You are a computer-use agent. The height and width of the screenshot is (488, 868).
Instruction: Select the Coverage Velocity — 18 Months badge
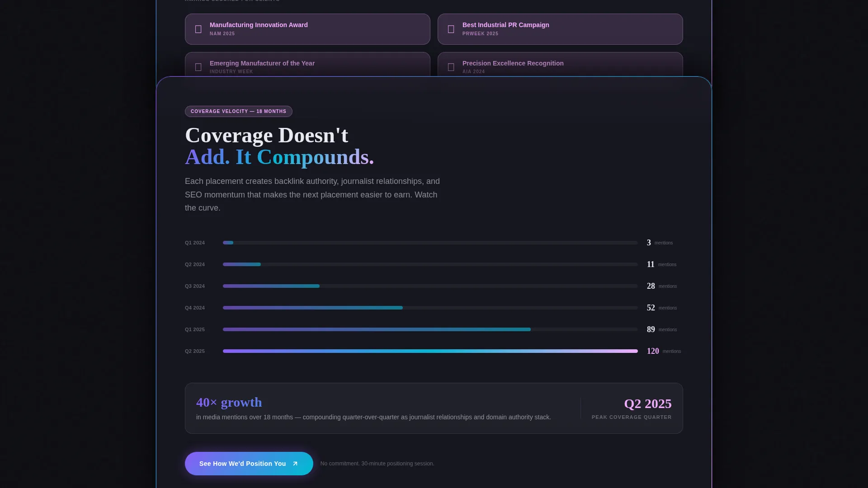click(x=239, y=112)
